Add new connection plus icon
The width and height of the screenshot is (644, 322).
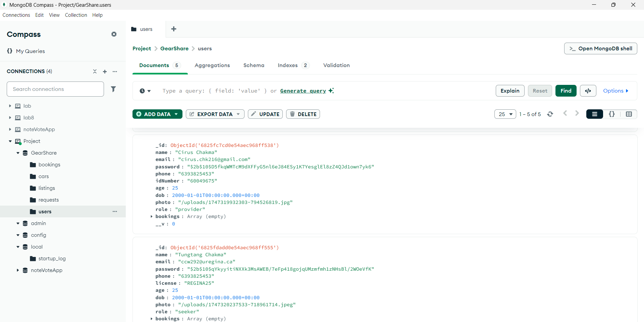105,71
